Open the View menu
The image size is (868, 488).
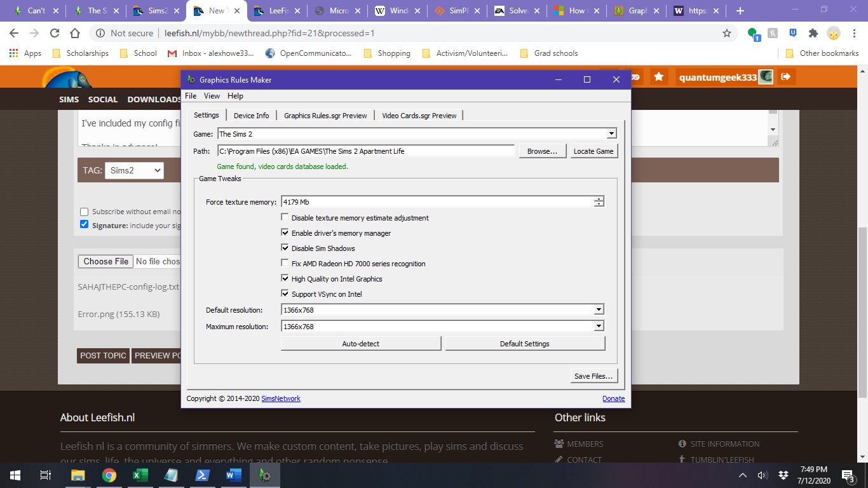[212, 96]
